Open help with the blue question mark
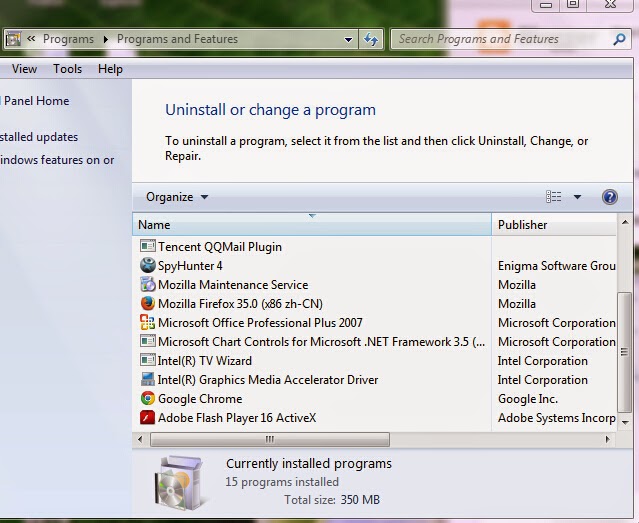 point(610,197)
